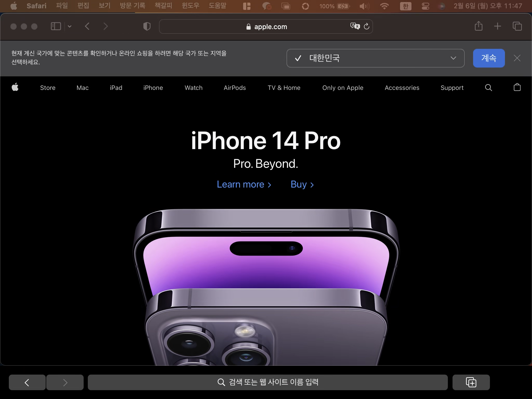Open the shopping bag icon
This screenshot has height=399, width=532.
[x=517, y=87]
